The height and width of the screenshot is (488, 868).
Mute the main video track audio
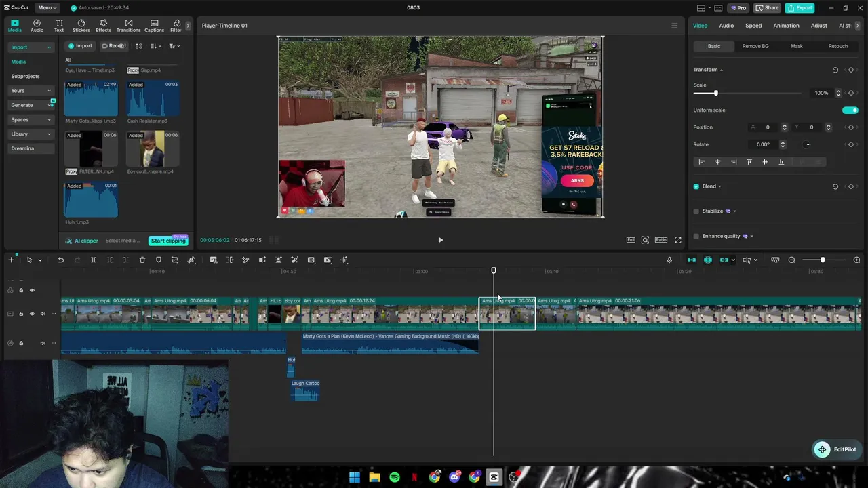tap(43, 314)
